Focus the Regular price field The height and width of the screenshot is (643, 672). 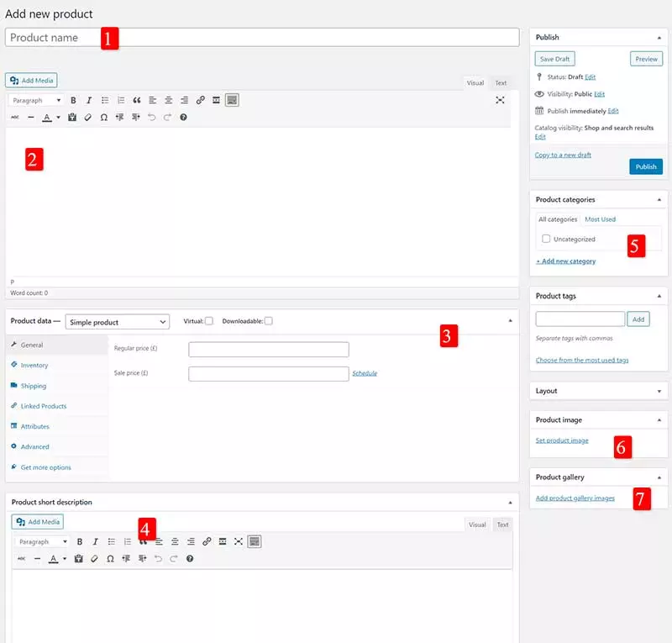click(269, 350)
